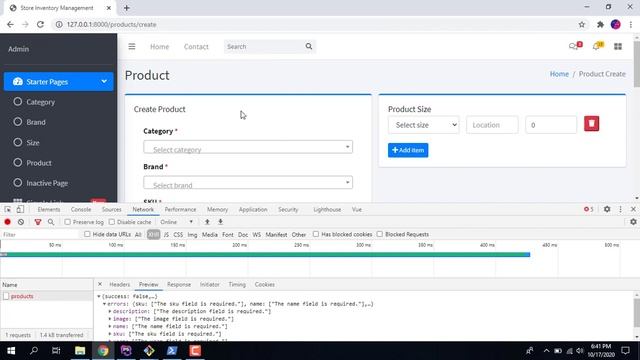This screenshot has height=360, width=640.
Task: Open the DevTools settings gear icon
Action: click(x=607, y=209)
